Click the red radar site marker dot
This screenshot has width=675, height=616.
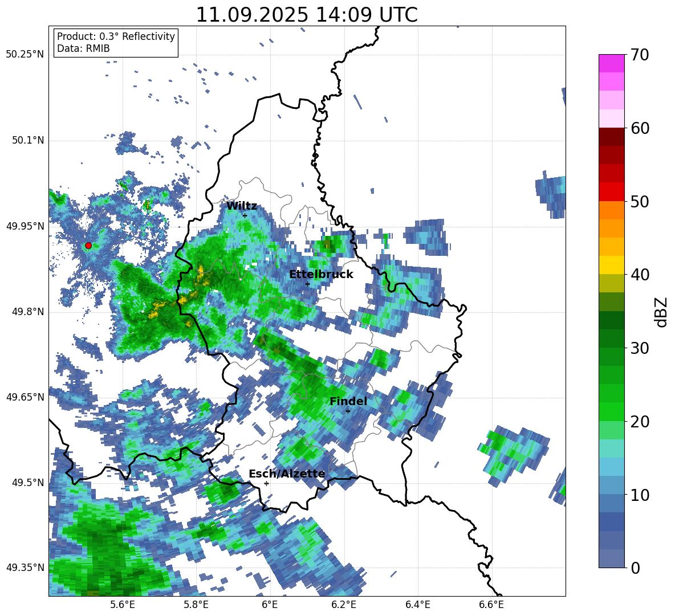(x=88, y=246)
